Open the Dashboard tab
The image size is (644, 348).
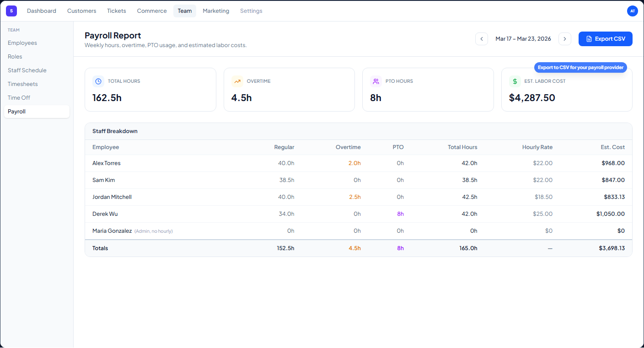pos(42,11)
